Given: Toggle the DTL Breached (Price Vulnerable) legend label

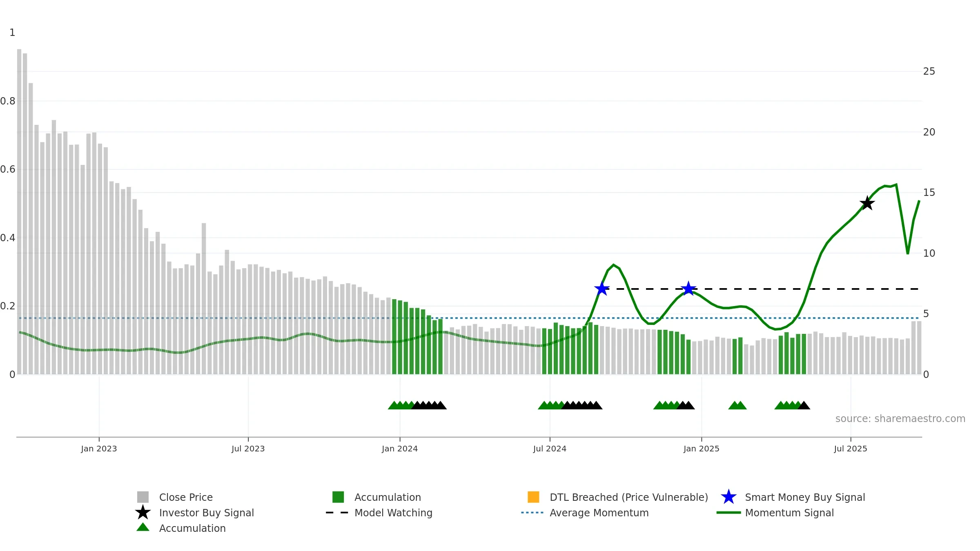Looking at the screenshot, I should (629, 497).
